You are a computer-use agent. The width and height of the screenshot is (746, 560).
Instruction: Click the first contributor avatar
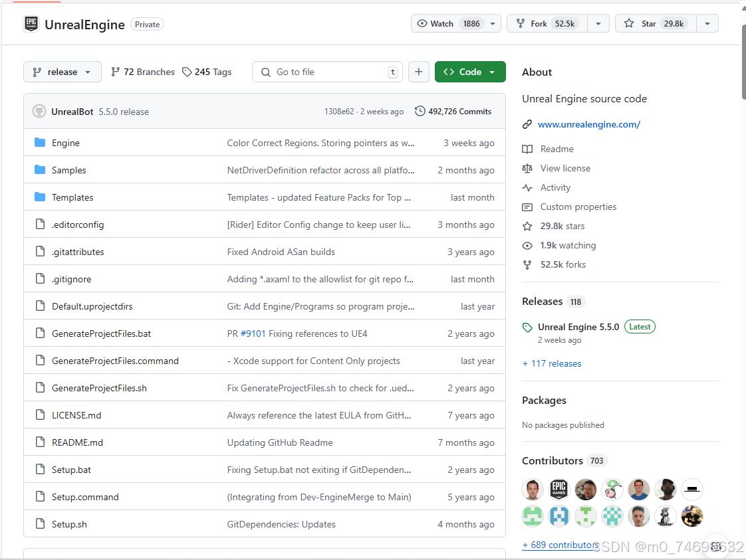tap(533, 489)
